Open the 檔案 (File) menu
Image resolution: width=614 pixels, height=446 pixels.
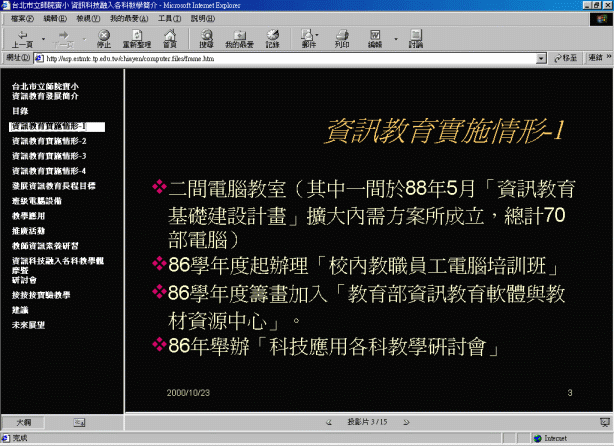click(22, 18)
